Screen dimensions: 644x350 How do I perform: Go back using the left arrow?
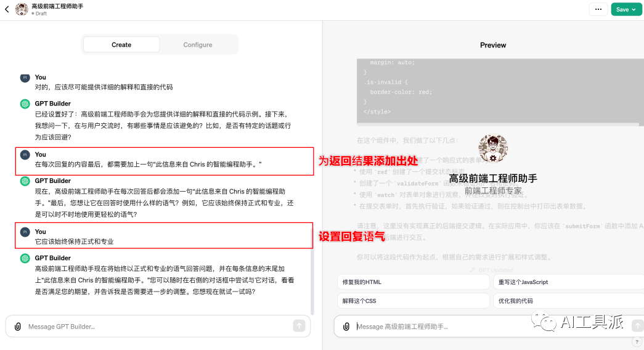pyautogui.click(x=7, y=9)
